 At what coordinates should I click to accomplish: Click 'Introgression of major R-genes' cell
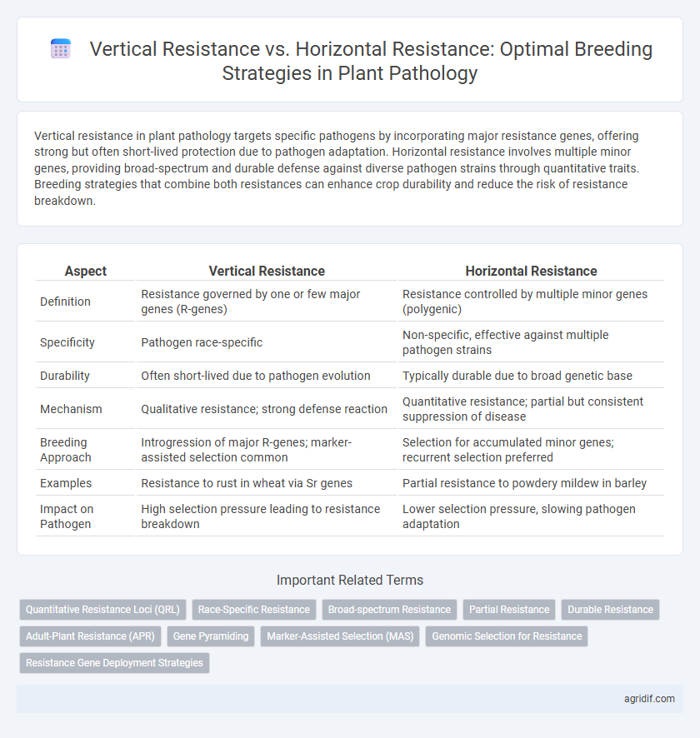(x=267, y=450)
